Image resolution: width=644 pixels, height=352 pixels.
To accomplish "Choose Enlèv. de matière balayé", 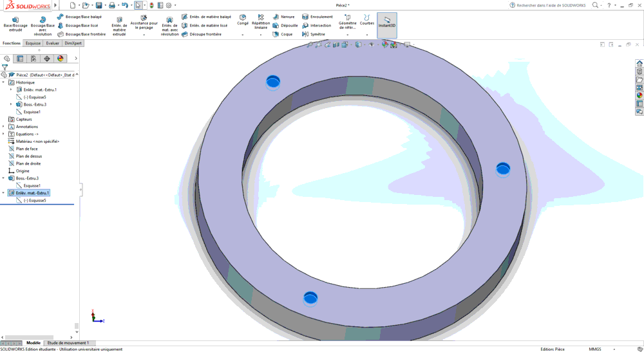I will click(206, 17).
